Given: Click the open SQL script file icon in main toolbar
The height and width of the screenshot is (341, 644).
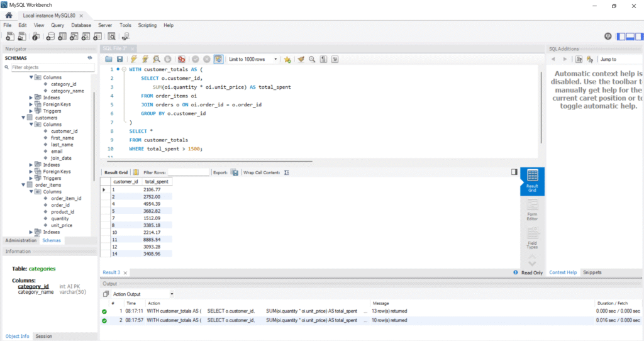Looking at the screenshot, I should click(x=22, y=36).
